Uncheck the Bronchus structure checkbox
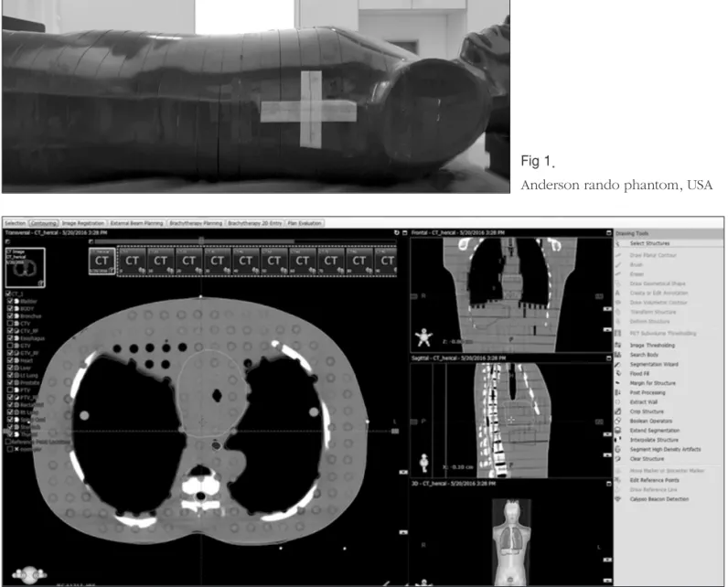 point(10,316)
